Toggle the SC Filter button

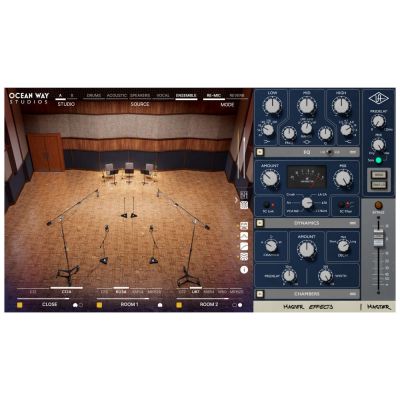(341, 205)
